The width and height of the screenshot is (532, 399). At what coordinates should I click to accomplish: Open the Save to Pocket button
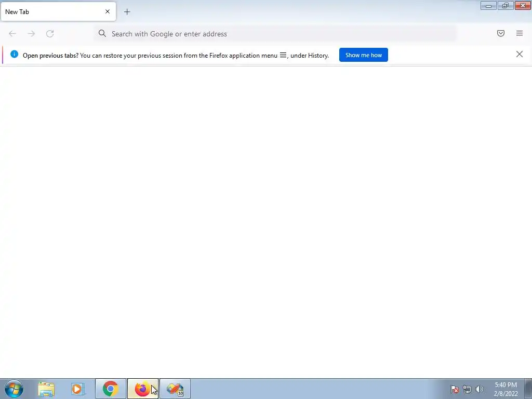[x=500, y=33]
